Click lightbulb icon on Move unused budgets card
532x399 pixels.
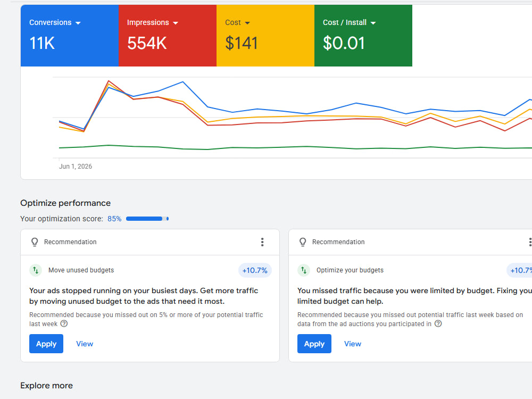click(x=35, y=242)
